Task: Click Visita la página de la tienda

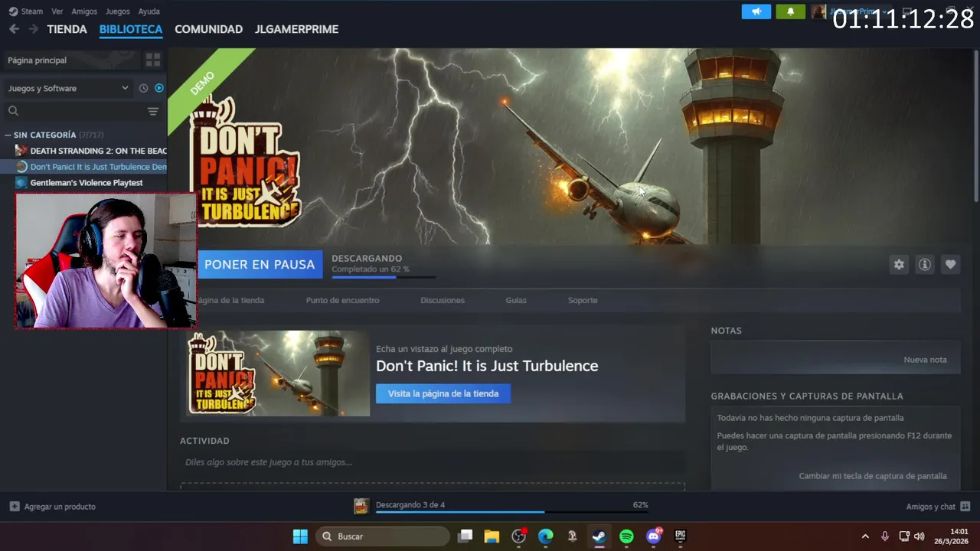Action: [443, 393]
